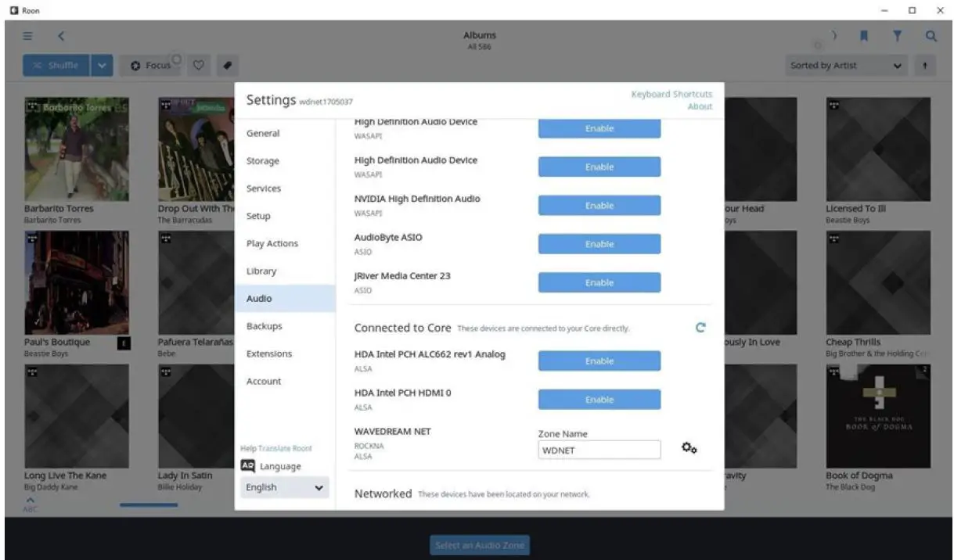The image size is (954, 560).
Task: Enable the High Definition Audio Device above NVIDIA
Action: [x=599, y=167]
